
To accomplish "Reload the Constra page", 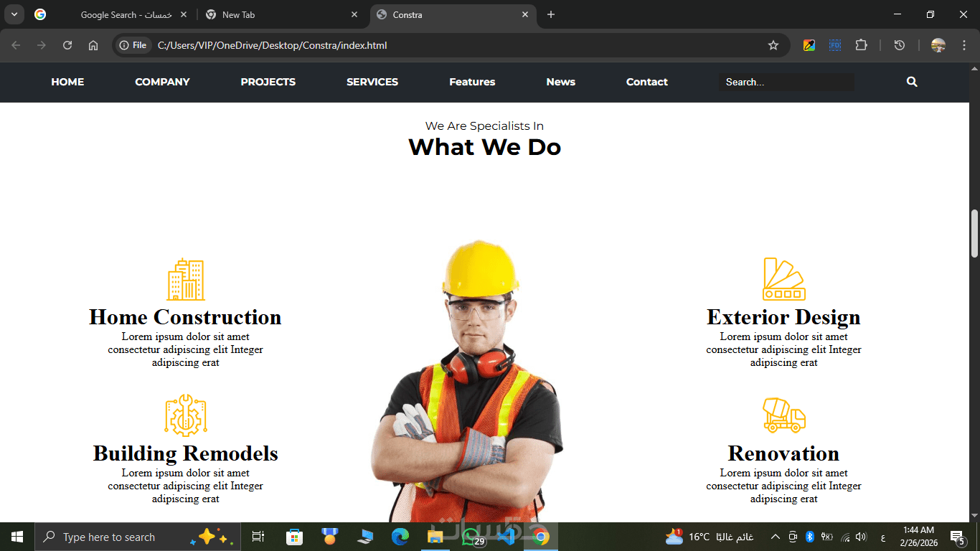I will pos(67,45).
